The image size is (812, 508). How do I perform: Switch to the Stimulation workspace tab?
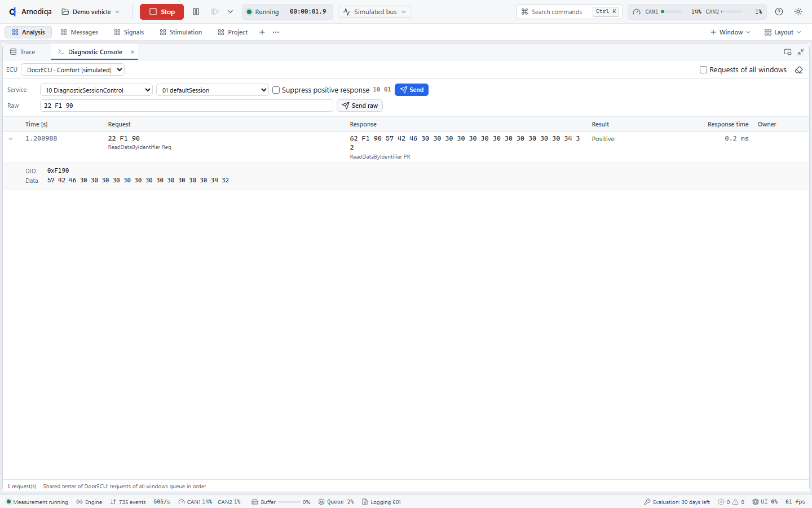(181, 32)
